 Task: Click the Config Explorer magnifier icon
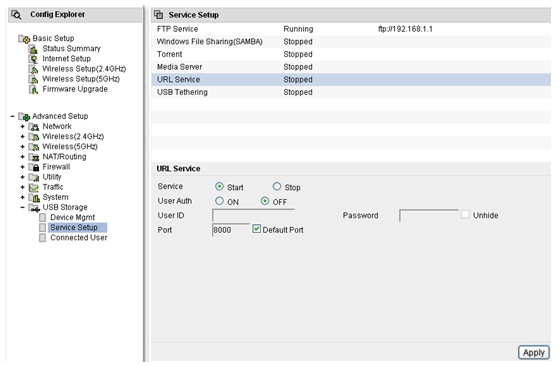16,15
